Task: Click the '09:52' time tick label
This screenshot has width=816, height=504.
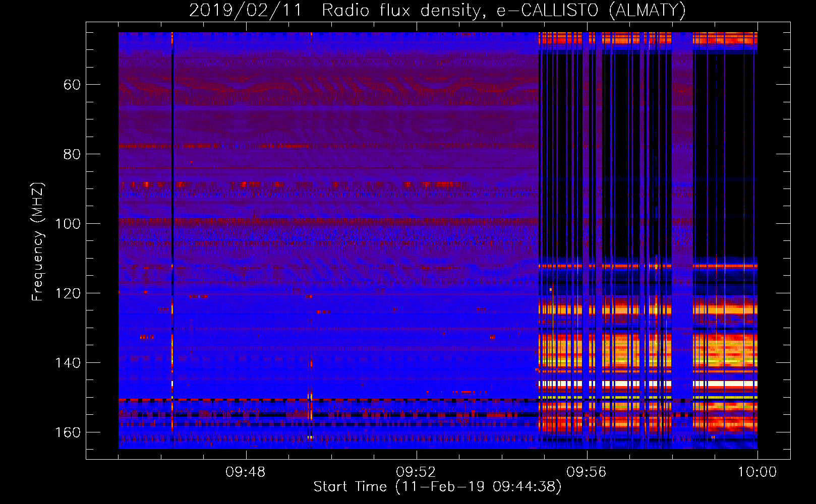Action: pyautogui.click(x=416, y=472)
